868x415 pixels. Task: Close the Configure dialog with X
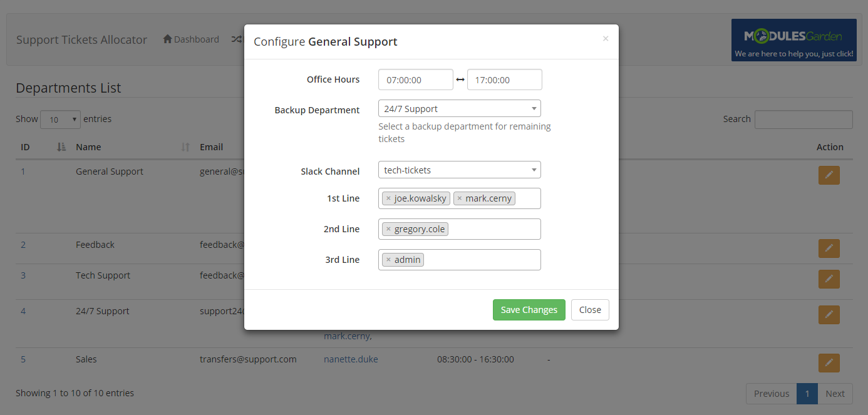[x=606, y=39]
